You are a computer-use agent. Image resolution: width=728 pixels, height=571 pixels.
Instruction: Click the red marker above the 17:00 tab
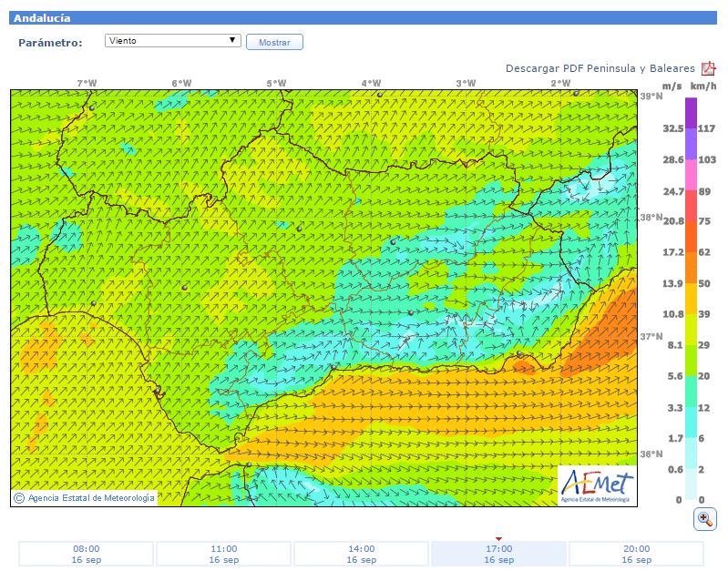coord(498,538)
